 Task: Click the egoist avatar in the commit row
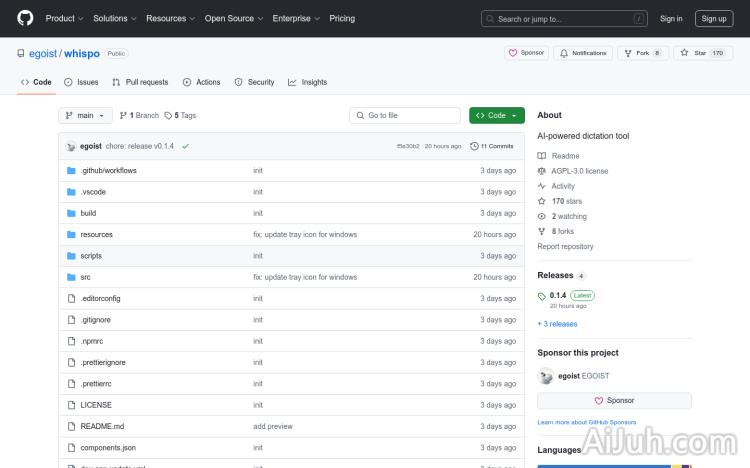pos(71,146)
